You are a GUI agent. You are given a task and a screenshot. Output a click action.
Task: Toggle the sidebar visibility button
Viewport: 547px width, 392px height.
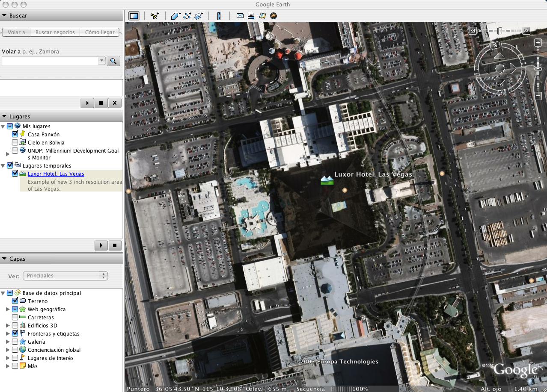pos(134,16)
